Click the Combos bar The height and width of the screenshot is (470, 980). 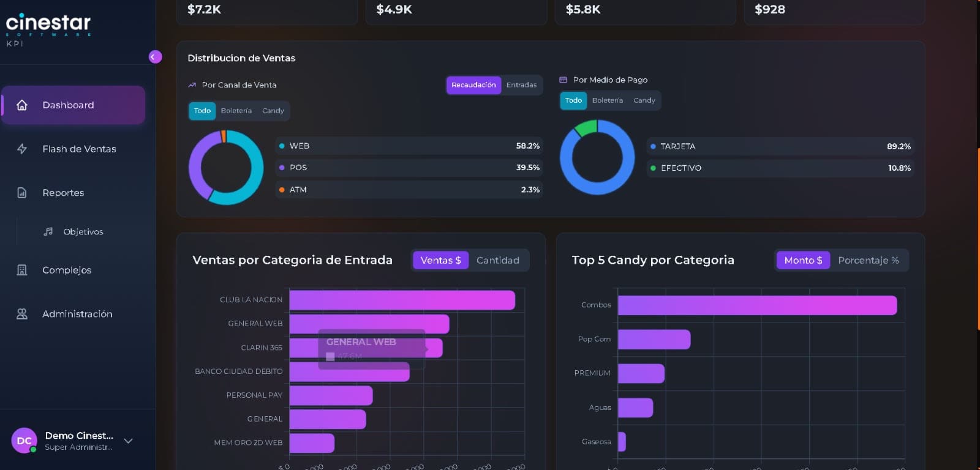pos(757,305)
